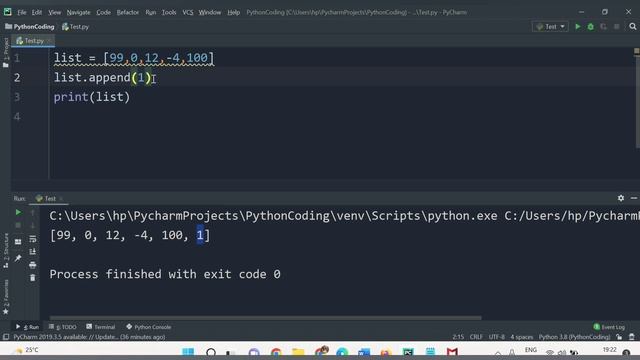Click the PyCharm logo icon in the title bar
The height and width of the screenshot is (360, 640).
pos(7,12)
